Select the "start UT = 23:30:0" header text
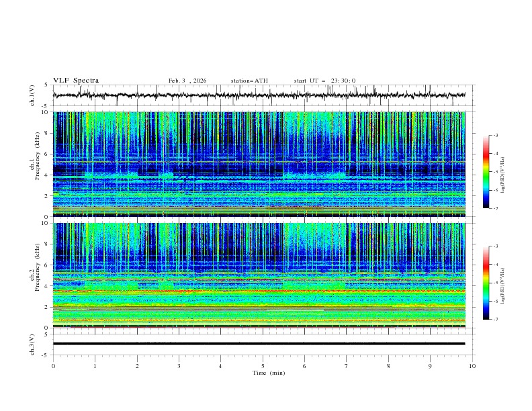Screen dimensions: 532x411 tap(324, 81)
